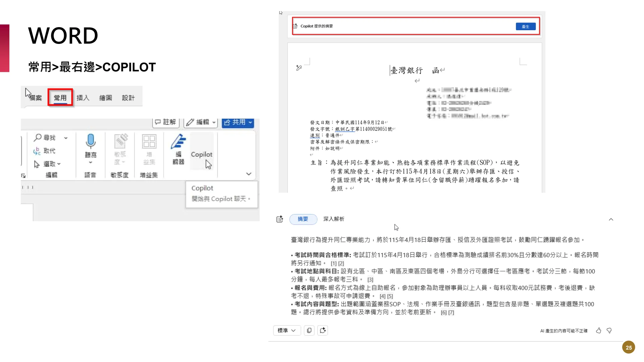Open citation reference [3]

[x=370, y=280]
